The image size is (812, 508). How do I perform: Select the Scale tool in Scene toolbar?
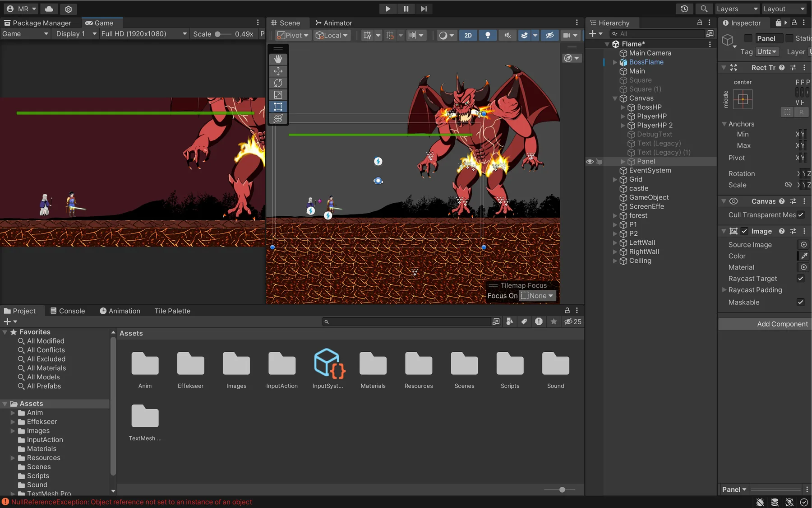tap(278, 95)
